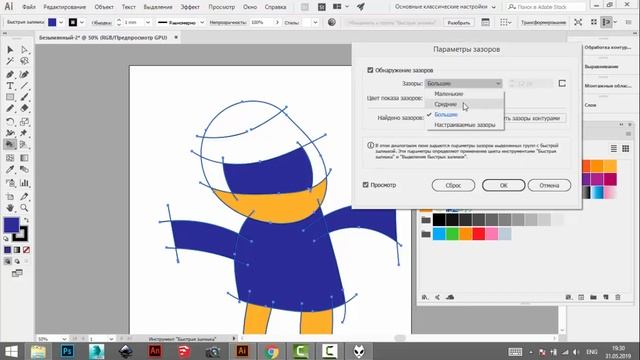Open the Файл menu
Image resolution: width=640 pixels, height=360 pixels.
click(x=28, y=7)
